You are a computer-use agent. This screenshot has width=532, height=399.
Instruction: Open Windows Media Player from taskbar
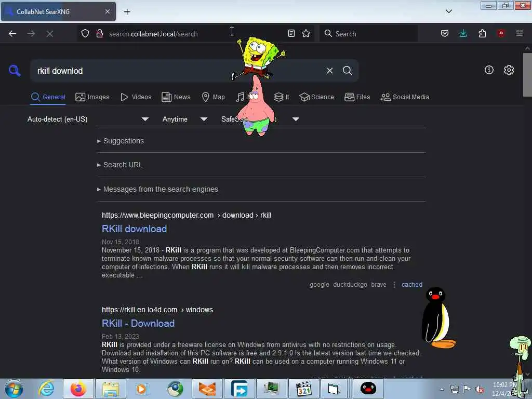pyautogui.click(x=142, y=389)
